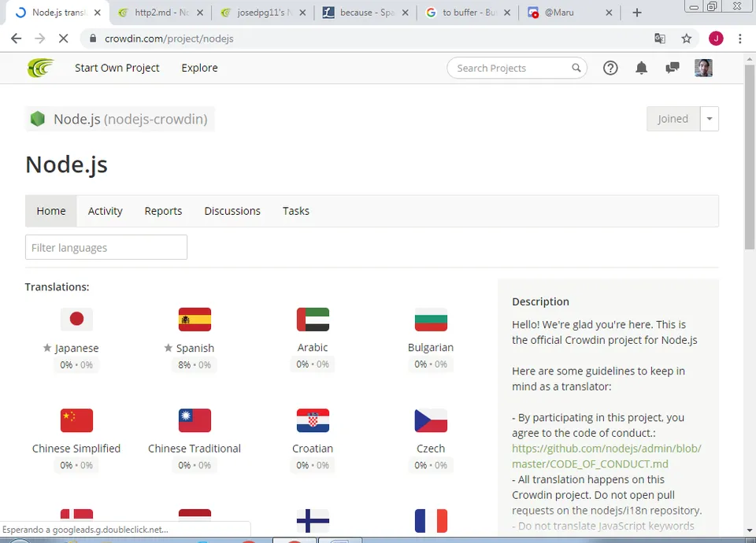Viewport: 756px width, 543px height.
Task: Switch to the Activity tab
Action: [105, 211]
